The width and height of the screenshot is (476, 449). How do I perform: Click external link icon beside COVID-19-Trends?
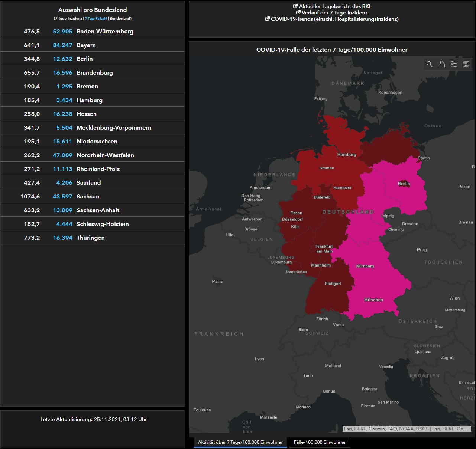[x=267, y=19]
